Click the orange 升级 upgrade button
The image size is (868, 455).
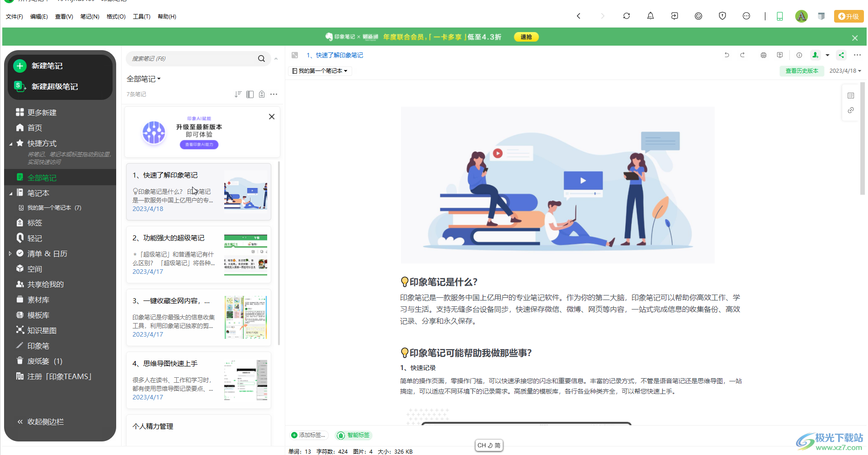[849, 16]
